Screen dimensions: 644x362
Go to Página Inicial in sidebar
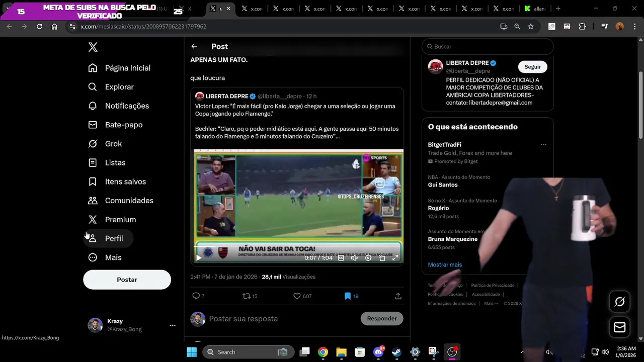coord(119,68)
